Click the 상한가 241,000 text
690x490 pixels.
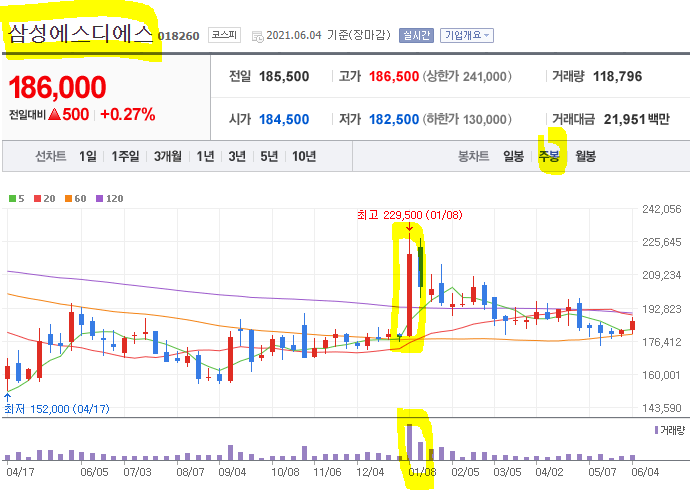[x=467, y=77]
